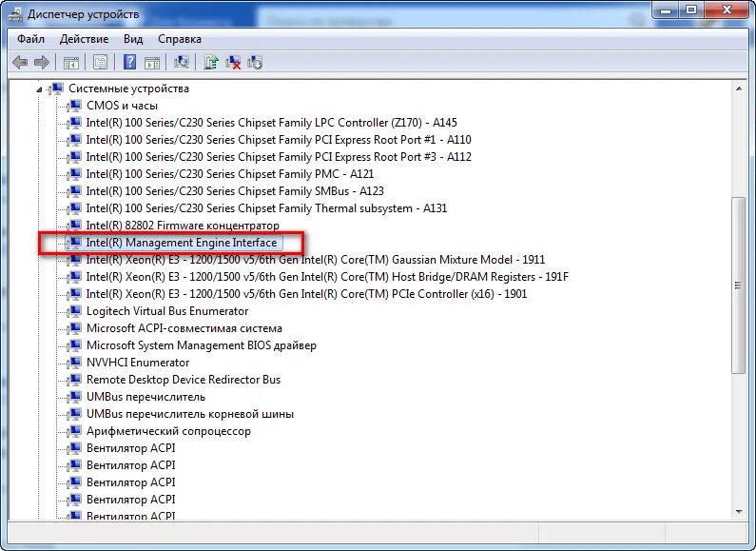Minimize the Диспетчер устройств window

coord(667,10)
